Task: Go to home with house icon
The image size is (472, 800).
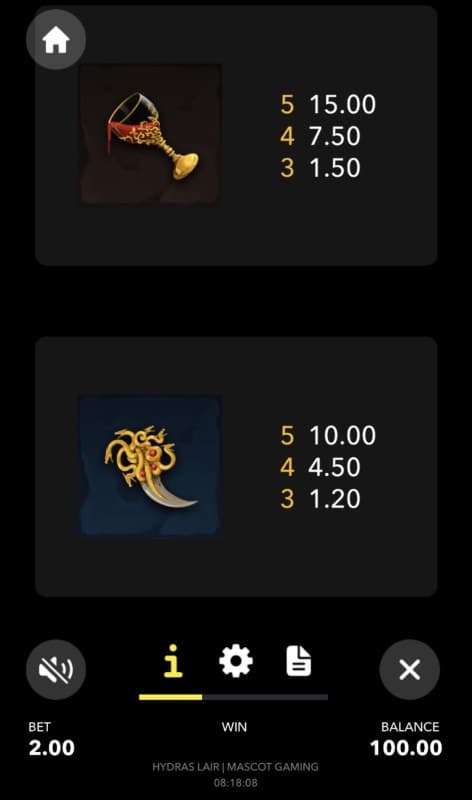Action: pyautogui.click(x=56, y=39)
